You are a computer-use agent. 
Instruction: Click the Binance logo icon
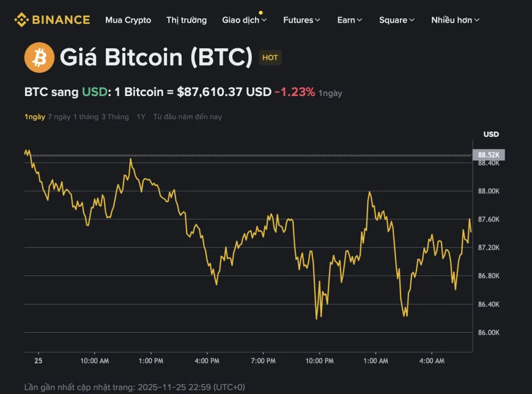point(21,19)
